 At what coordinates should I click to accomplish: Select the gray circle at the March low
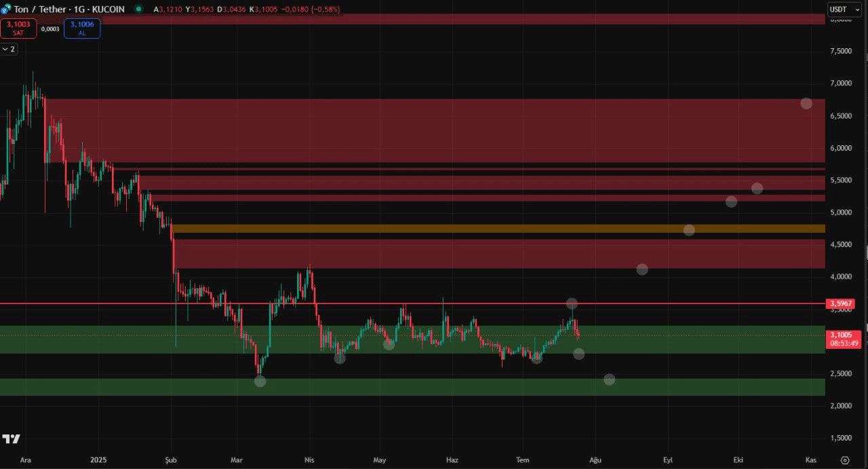click(x=260, y=381)
